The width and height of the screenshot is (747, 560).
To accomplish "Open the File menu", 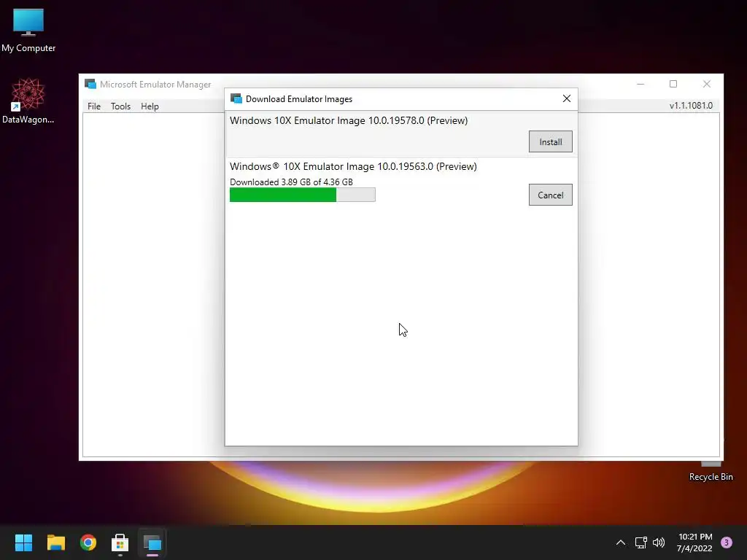I will (x=94, y=106).
